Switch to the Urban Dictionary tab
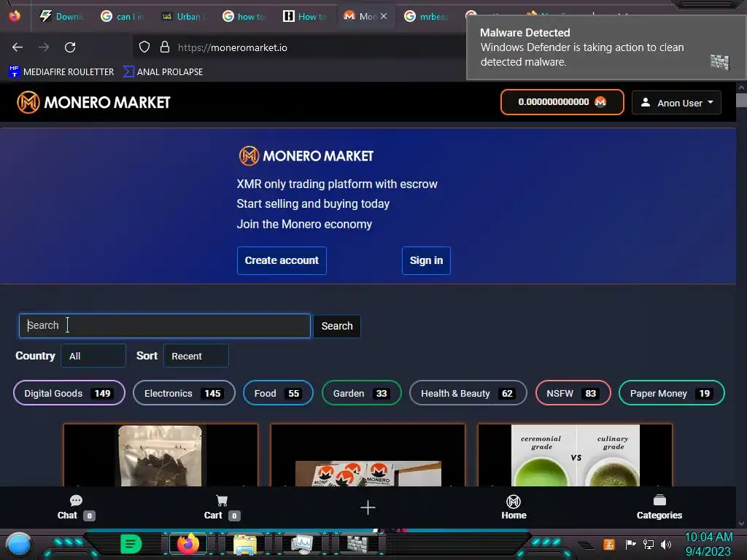 pos(183,16)
